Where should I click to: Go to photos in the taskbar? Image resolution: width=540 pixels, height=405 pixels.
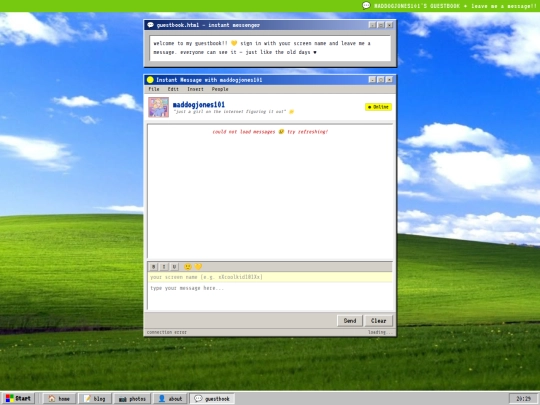click(x=132, y=399)
